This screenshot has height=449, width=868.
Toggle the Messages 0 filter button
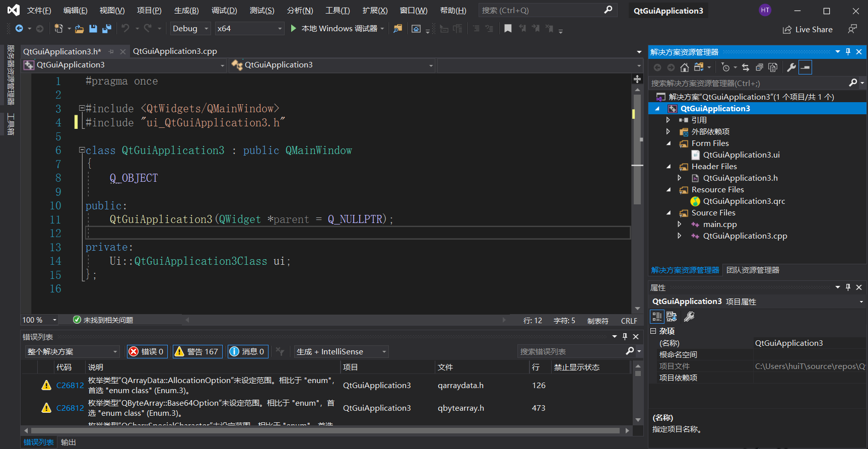[x=247, y=351]
